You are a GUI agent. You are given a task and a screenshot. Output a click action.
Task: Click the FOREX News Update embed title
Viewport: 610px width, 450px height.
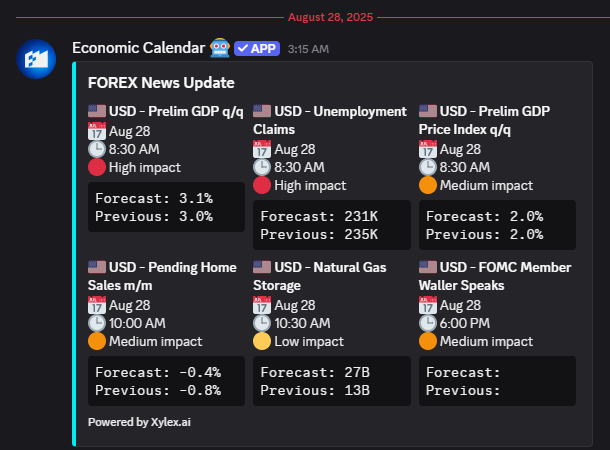(x=161, y=83)
